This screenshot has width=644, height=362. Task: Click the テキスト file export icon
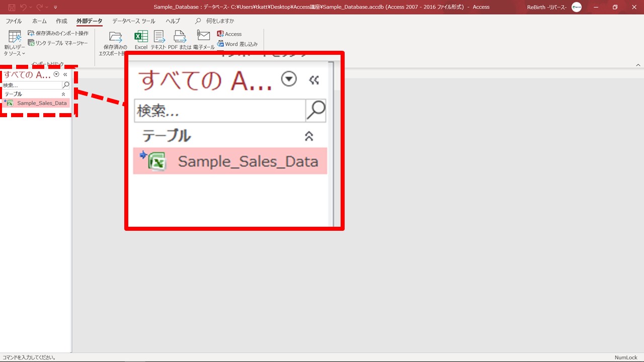(159, 39)
